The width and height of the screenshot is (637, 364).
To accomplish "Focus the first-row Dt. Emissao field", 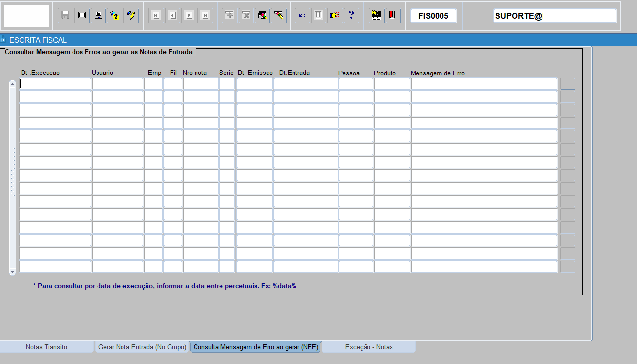I will point(255,84).
